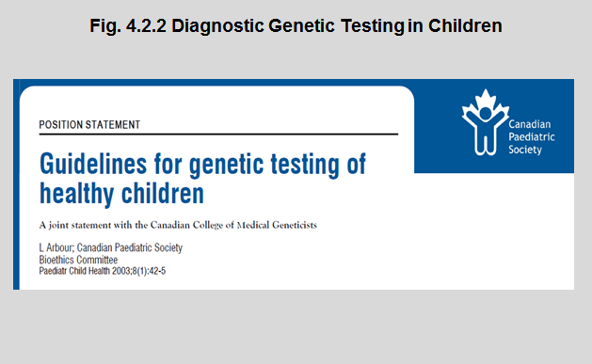Click the Canadian Paediatric Society maple leaf logo
Screen dimensions: 592x364
pos(486,122)
